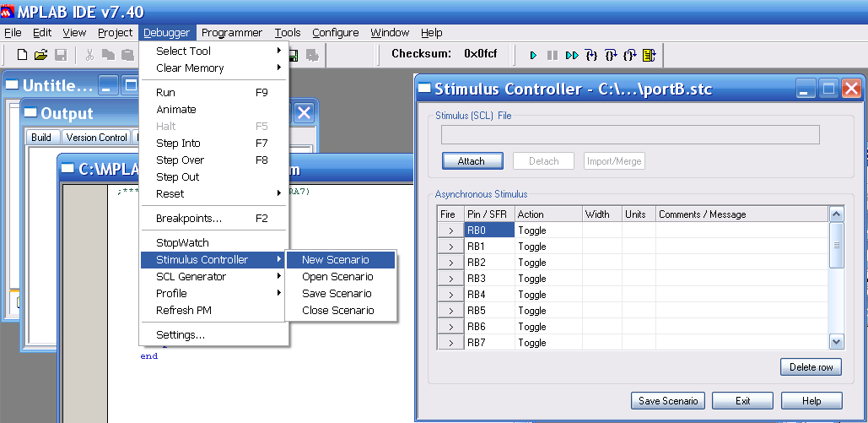Click the Toggle action cell for RB3
868x423 pixels.
(x=548, y=279)
